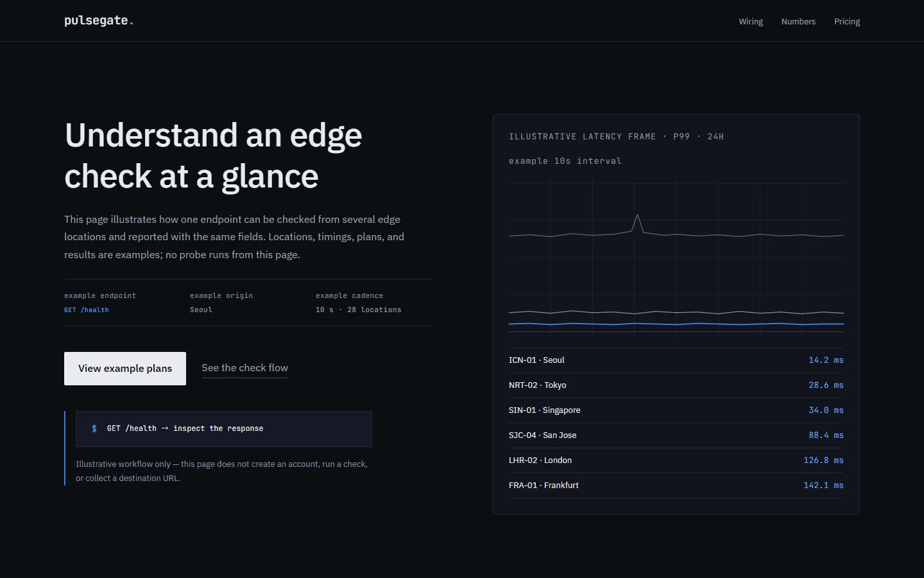The height and width of the screenshot is (578, 924).
Task: Click the 14.2 ms latency value
Action: coord(826,360)
